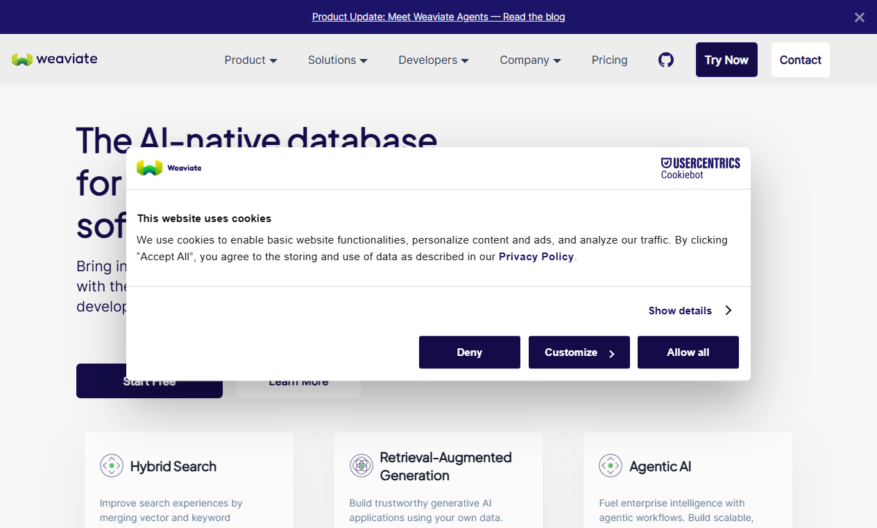The height and width of the screenshot is (528, 877).
Task: Open the Pricing page
Action: pos(609,60)
